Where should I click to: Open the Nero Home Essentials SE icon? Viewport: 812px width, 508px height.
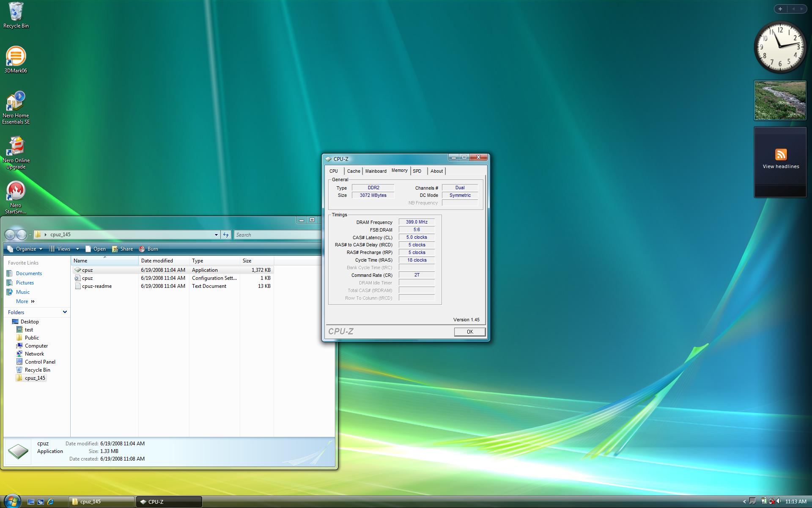16,103
